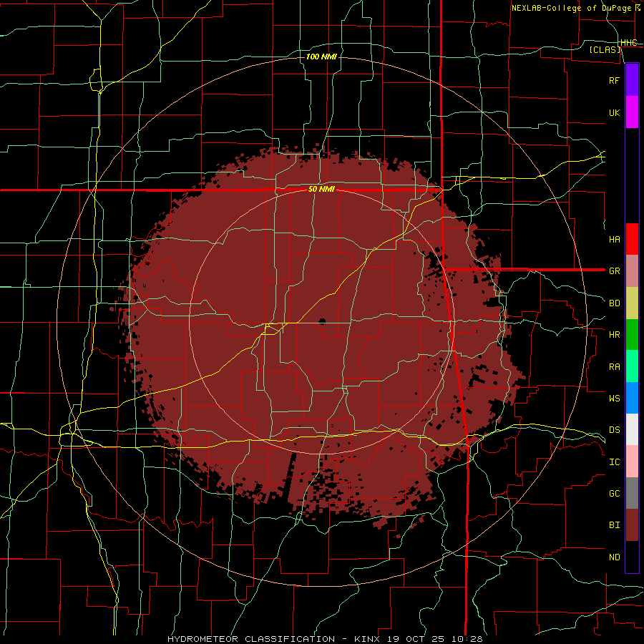Screen dimensions: 644x644
Task: Click the 19 OCT 25 date text
Action: [417, 639]
